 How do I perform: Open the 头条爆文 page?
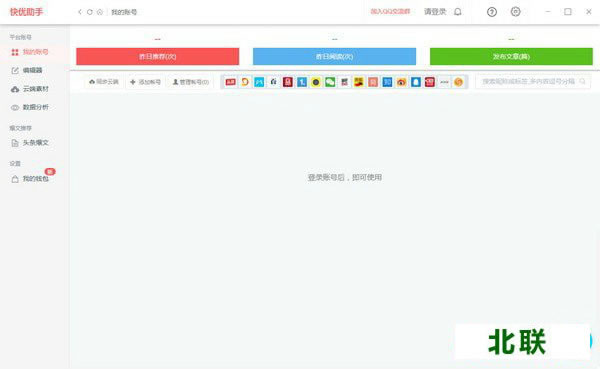point(30,143)
